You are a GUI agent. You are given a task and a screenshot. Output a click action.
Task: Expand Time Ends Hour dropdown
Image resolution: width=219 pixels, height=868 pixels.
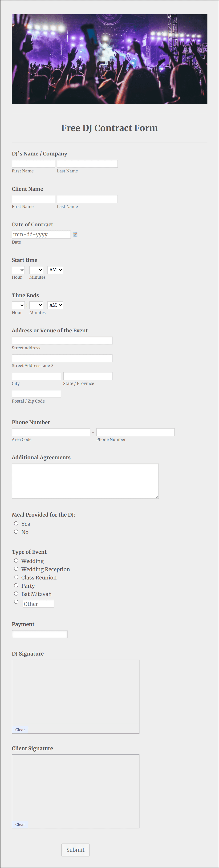(18, 305)
